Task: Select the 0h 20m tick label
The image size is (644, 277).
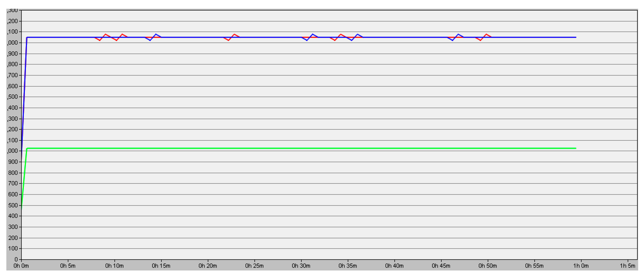Action: point(207,266)
